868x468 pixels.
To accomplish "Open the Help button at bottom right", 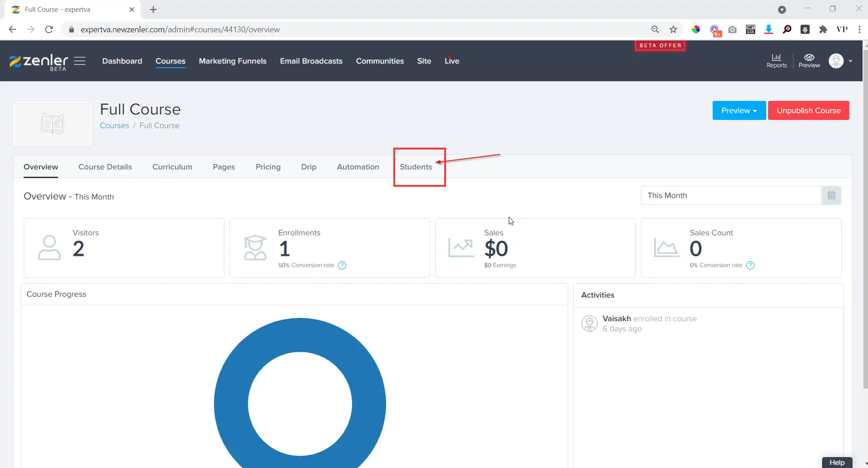I will [x=837, y=462].
